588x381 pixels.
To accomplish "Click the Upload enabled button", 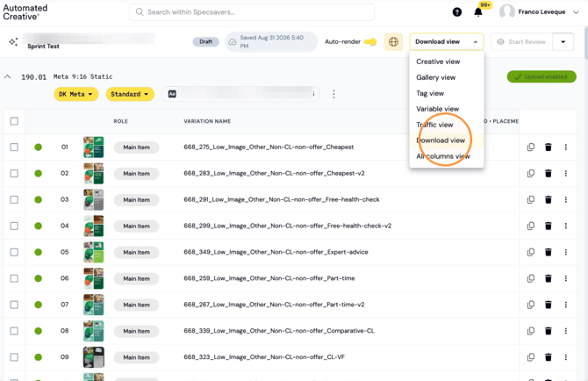I will pyautogui.click(x=541, y=77).
